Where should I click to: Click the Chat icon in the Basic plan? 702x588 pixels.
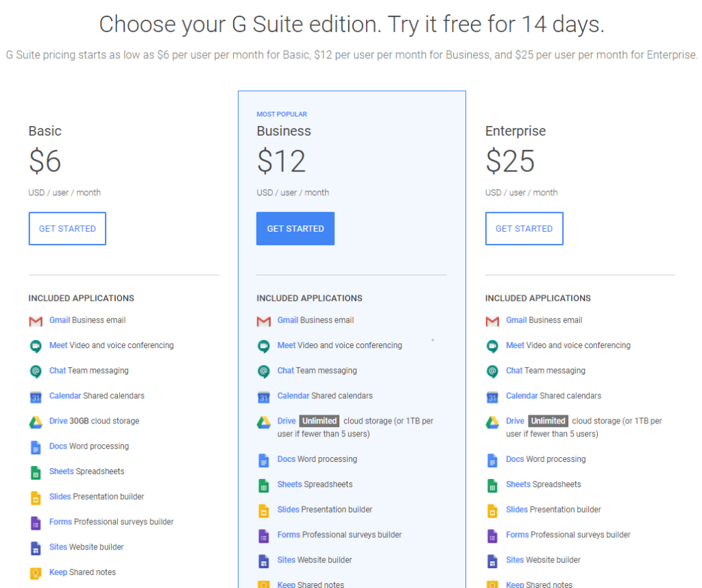36,371
